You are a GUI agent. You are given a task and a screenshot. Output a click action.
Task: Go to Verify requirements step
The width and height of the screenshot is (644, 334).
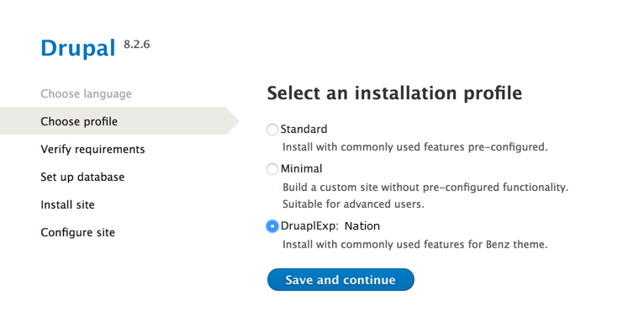[92, 149]
